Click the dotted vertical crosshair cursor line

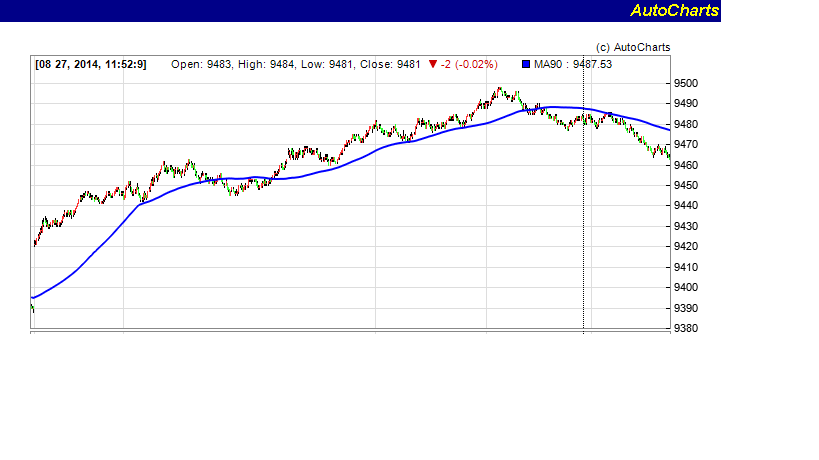click(583, 193)
